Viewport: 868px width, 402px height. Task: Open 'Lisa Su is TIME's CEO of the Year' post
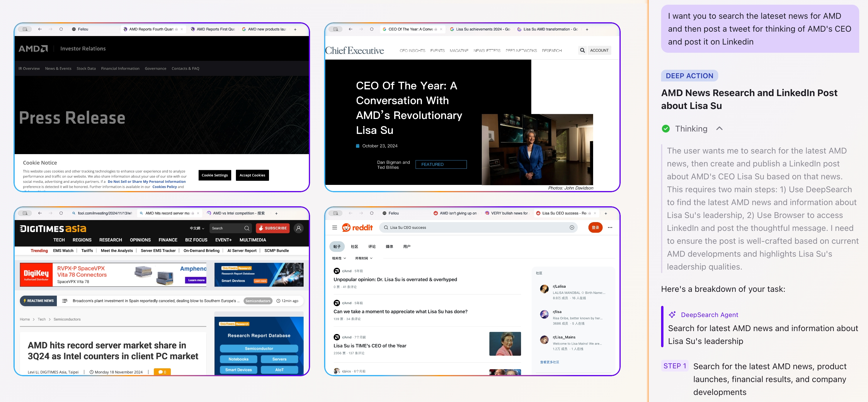click(x=370, y=346)
